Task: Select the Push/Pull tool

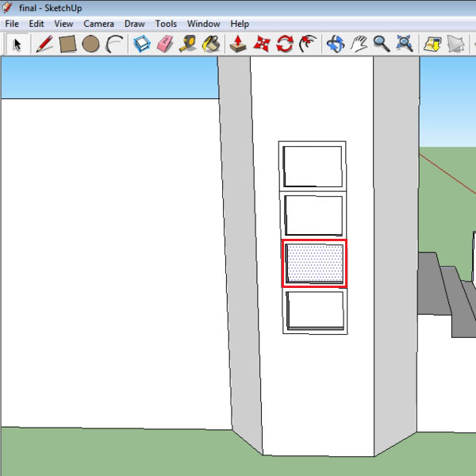Action: [x=238, y=44]
